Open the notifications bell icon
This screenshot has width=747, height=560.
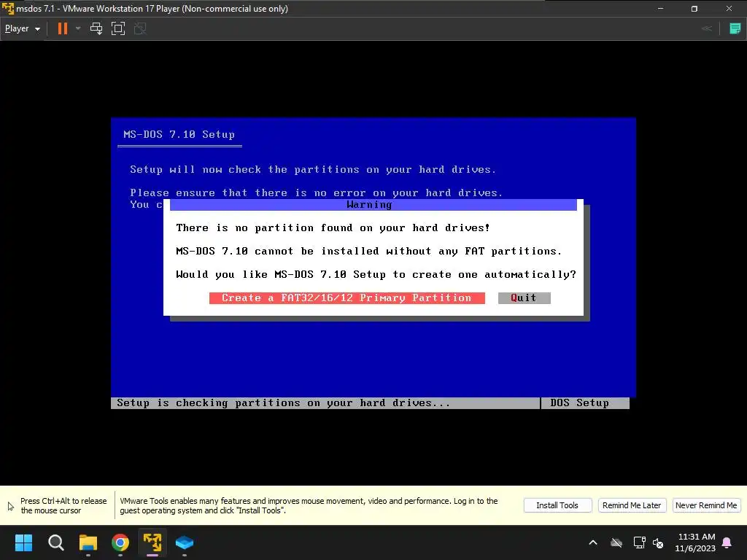tap(727, 542)
